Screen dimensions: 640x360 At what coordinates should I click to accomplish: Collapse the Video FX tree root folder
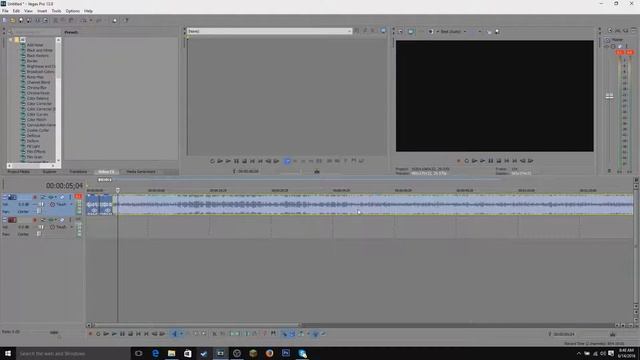(11, 40)
